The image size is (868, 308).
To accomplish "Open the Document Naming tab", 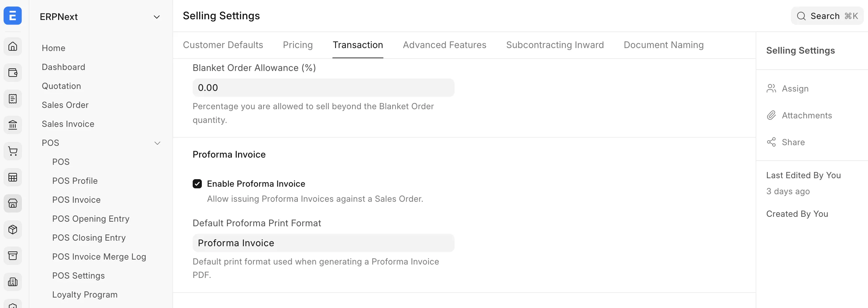I will (664, 45).
